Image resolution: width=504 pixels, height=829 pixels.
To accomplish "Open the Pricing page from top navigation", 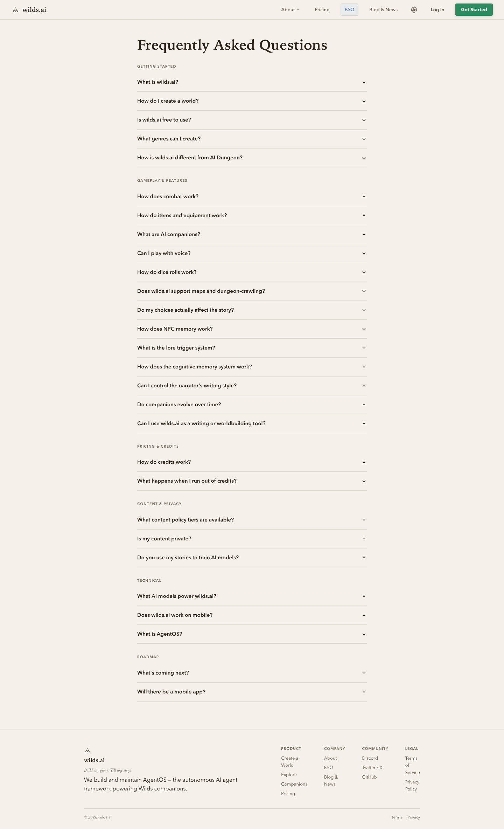I will (322, 10).
